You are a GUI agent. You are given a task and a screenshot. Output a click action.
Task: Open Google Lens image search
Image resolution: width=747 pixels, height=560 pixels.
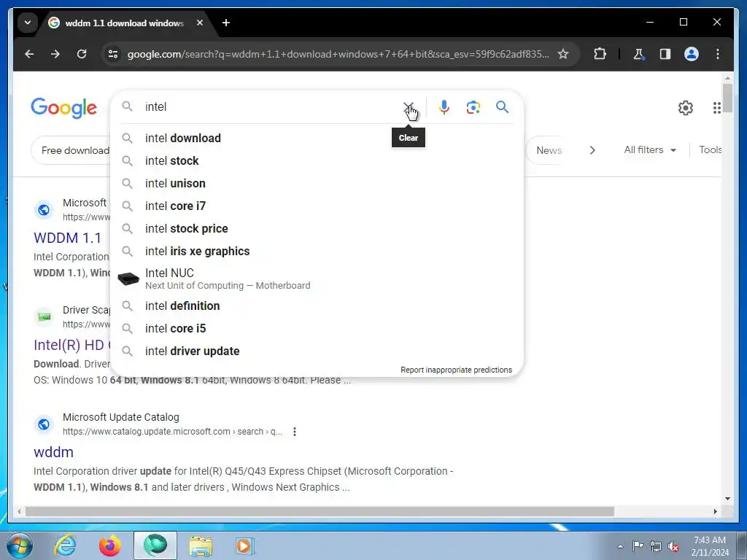[x=473, y=107]
